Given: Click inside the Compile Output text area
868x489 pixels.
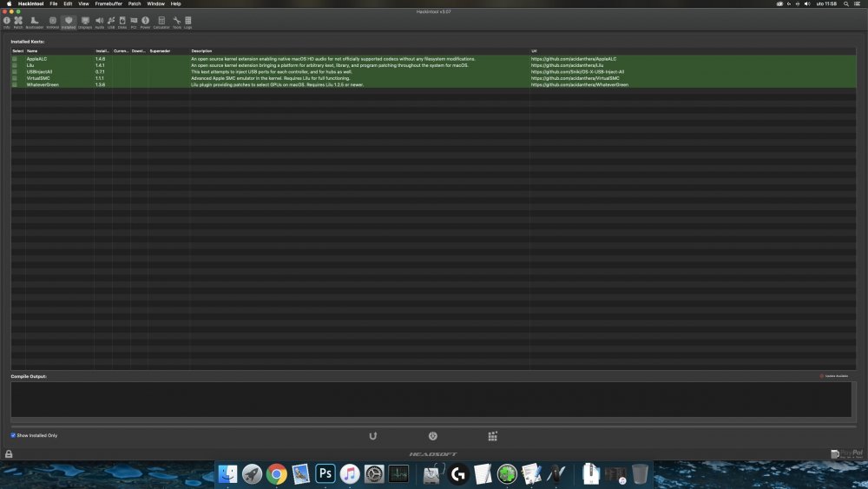Looking at the screenshot, I should 431,400.
